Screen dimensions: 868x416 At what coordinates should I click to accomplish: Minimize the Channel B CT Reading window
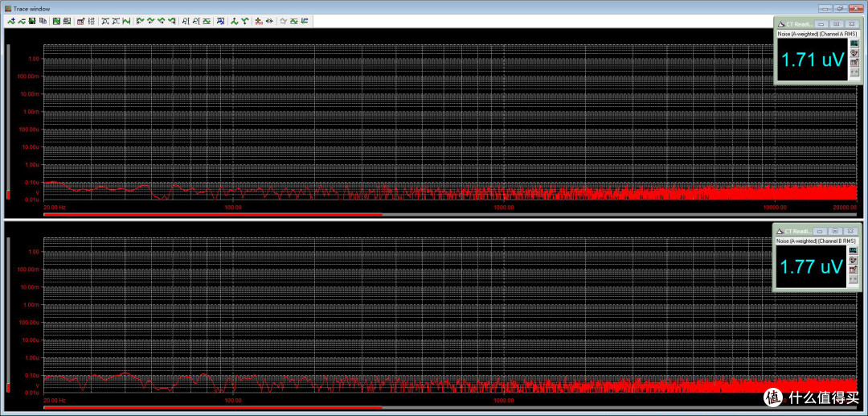(x=821, y=231)
